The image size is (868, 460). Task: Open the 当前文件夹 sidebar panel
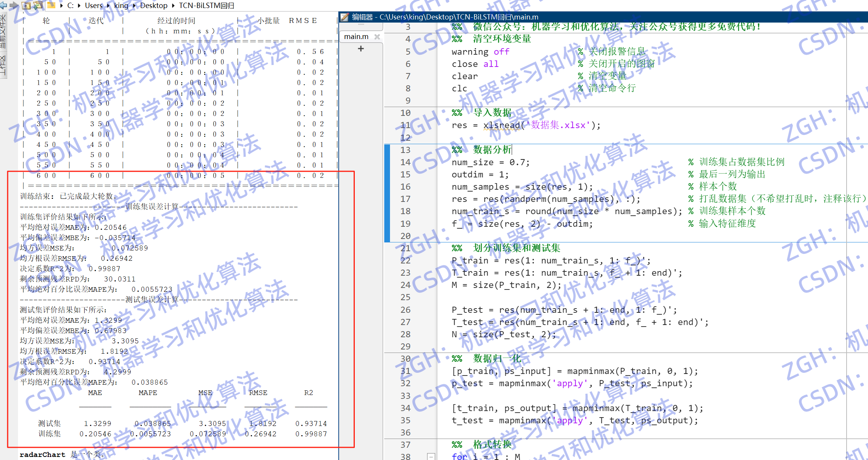tap(3, 31)
